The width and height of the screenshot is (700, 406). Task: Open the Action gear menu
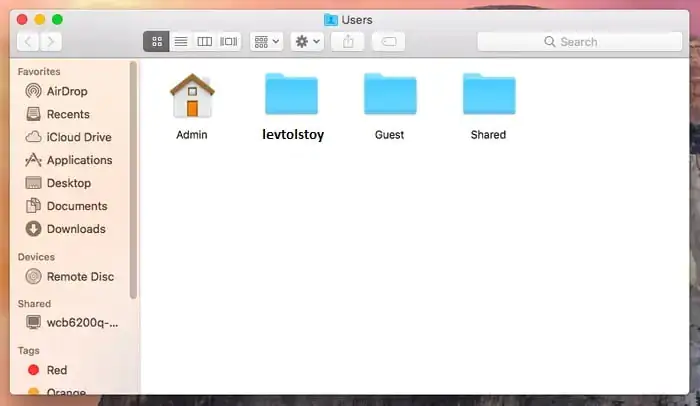[x=307, y=42]
